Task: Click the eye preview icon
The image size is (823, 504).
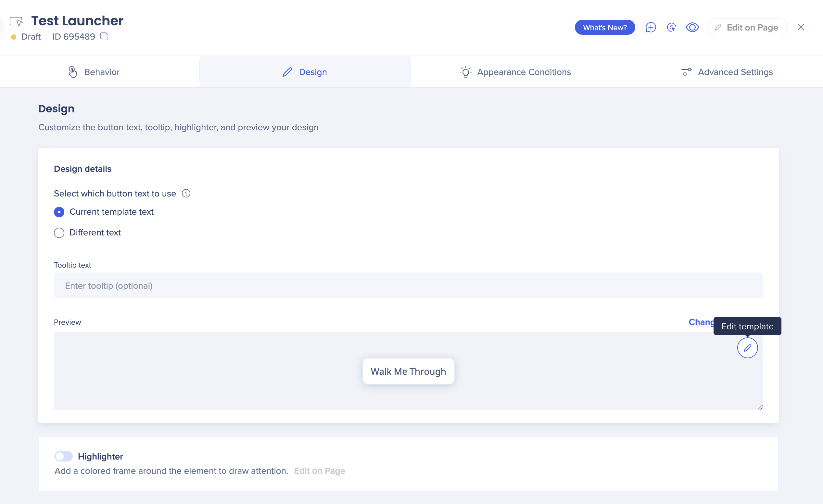Action: 692,27
